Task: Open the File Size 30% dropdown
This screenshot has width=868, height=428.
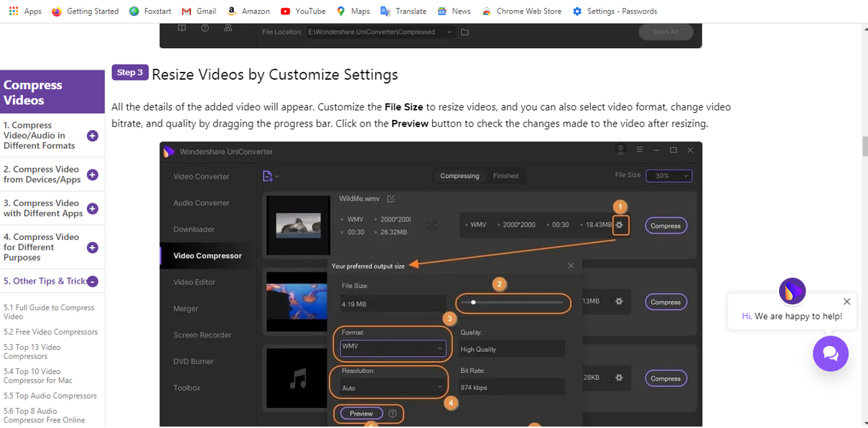Action: tap(668, 176)
